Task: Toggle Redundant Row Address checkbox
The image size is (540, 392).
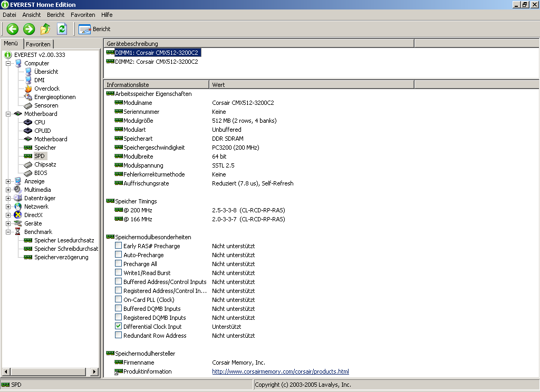Action: (118, 335)
